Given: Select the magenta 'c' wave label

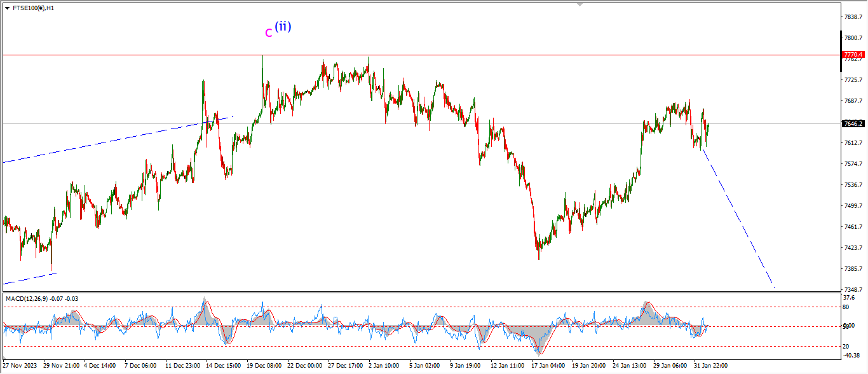Looking at the screenshot, I should click(x=268, y=32).
